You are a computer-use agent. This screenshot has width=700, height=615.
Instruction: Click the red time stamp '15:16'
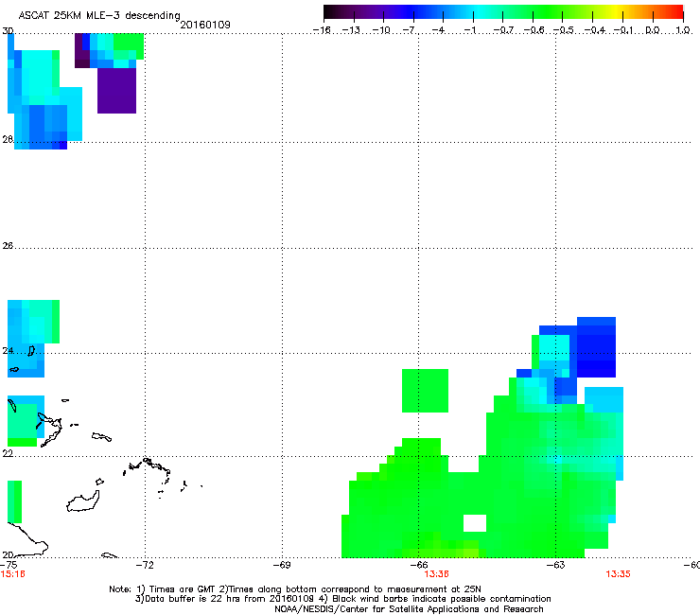click(x=12, y=574)
